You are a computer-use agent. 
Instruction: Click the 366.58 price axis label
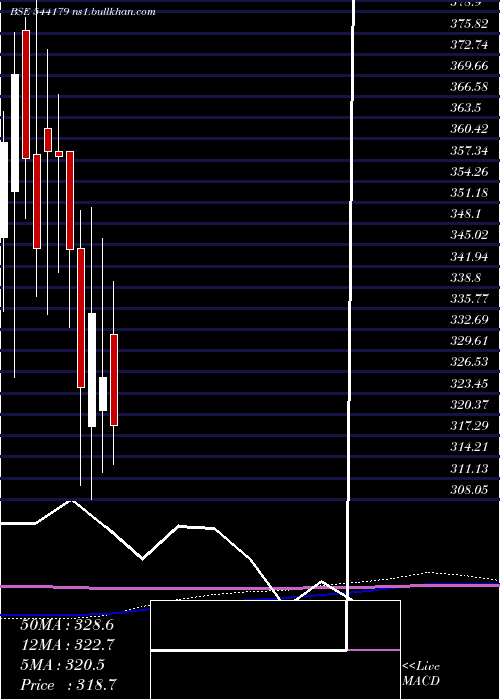pos(469,87)
